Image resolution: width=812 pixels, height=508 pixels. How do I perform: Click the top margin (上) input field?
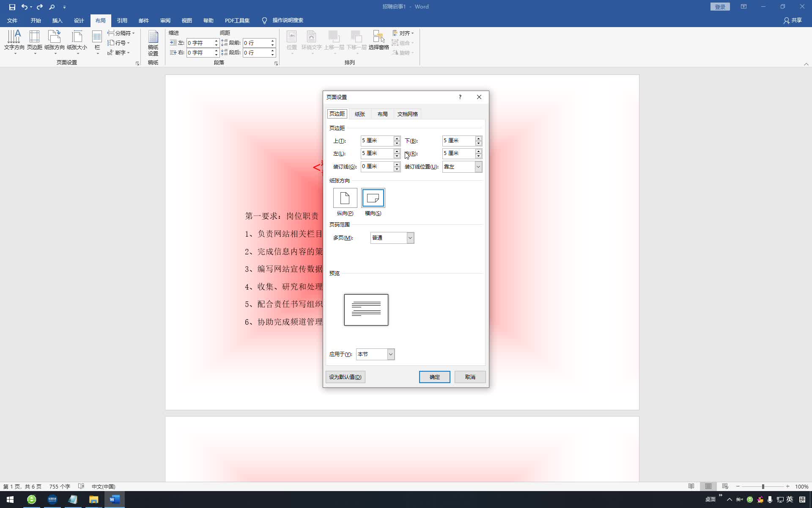coord(377,141)
